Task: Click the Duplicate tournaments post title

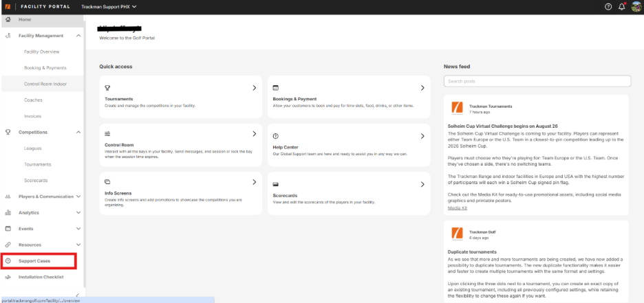Action: (x=472, y=251)
